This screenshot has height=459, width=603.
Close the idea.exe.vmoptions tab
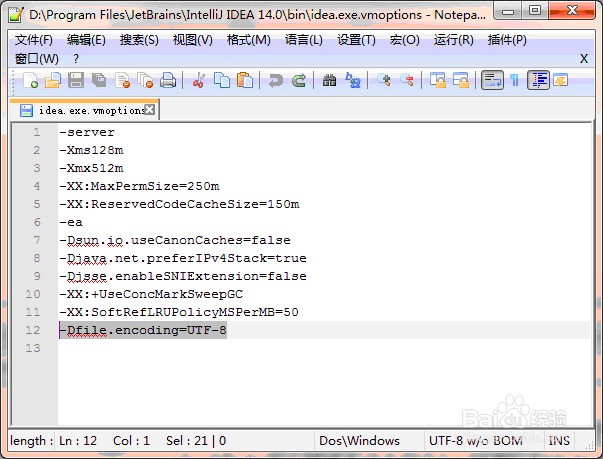[x=150, y=110]
